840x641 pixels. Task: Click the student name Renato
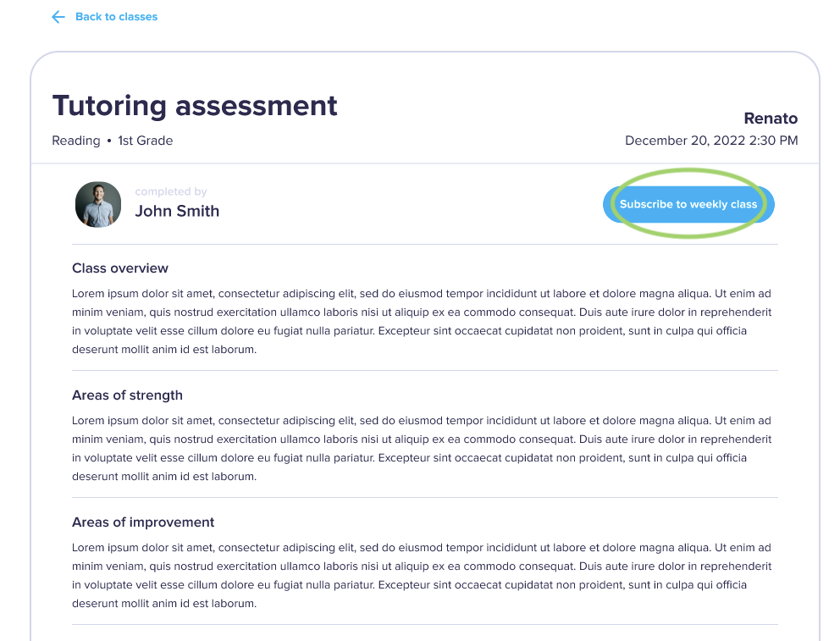point(771,119)
